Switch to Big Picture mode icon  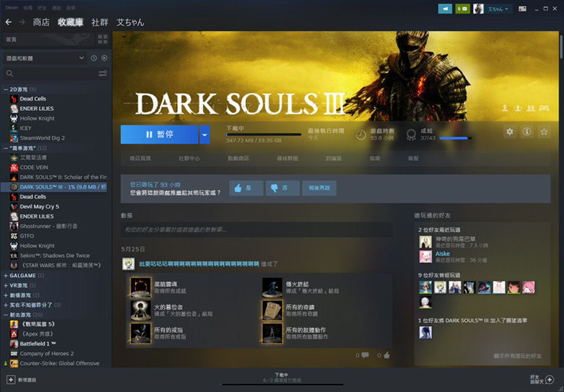[522, 9]
